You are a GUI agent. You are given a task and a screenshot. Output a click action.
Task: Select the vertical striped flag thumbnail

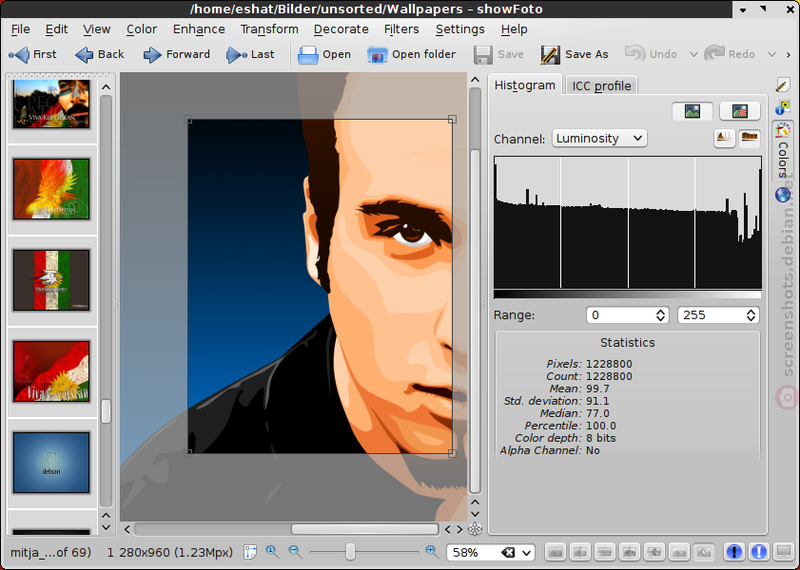51,280
